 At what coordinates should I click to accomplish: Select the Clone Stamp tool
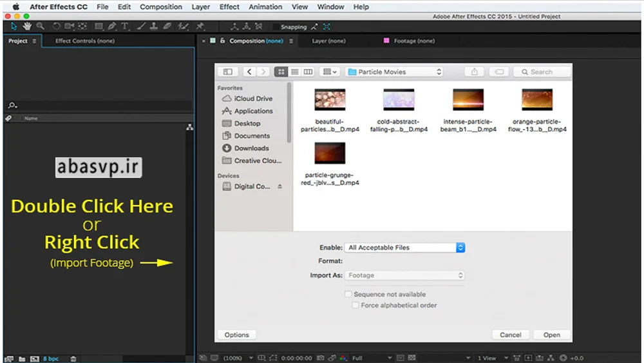(154, 26)
